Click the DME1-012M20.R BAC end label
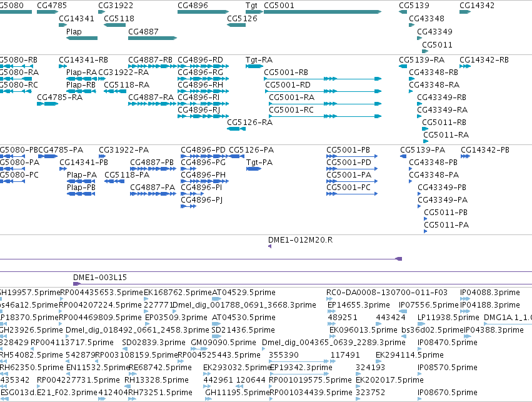 click(300, 240)
